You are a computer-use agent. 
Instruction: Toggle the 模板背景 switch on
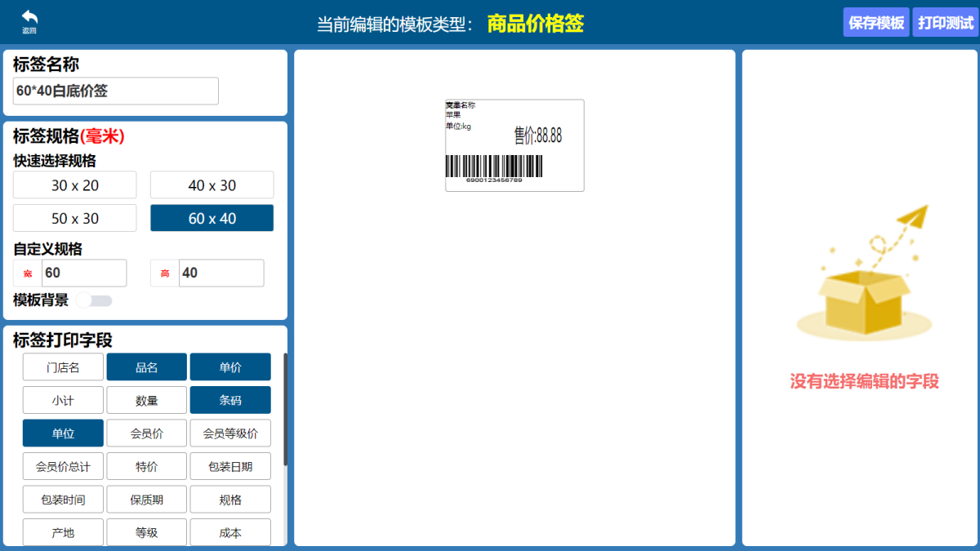click(x=94, y=300)
